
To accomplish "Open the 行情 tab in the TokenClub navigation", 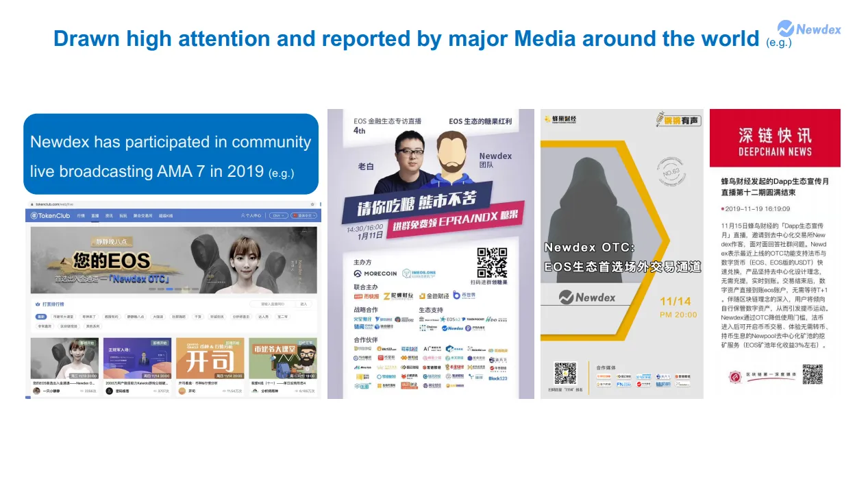I will [x=81, y=215].
